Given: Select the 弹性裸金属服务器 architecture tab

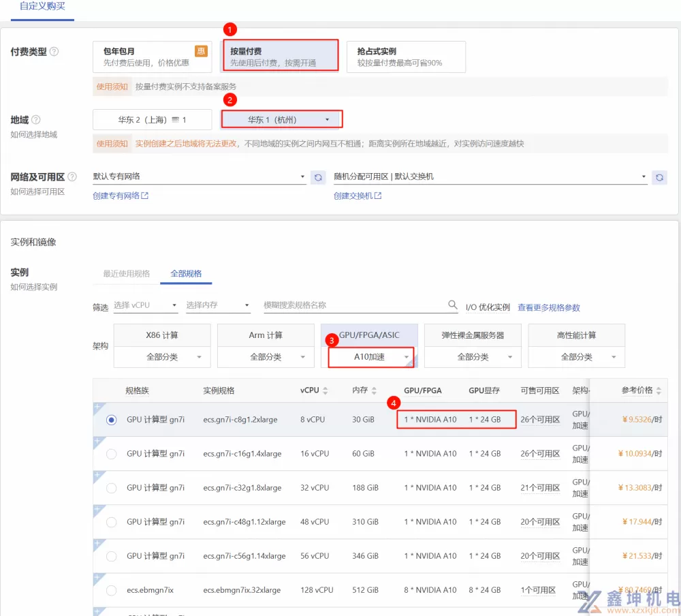Looking at the screenshot, I should (x=473, y=335).
